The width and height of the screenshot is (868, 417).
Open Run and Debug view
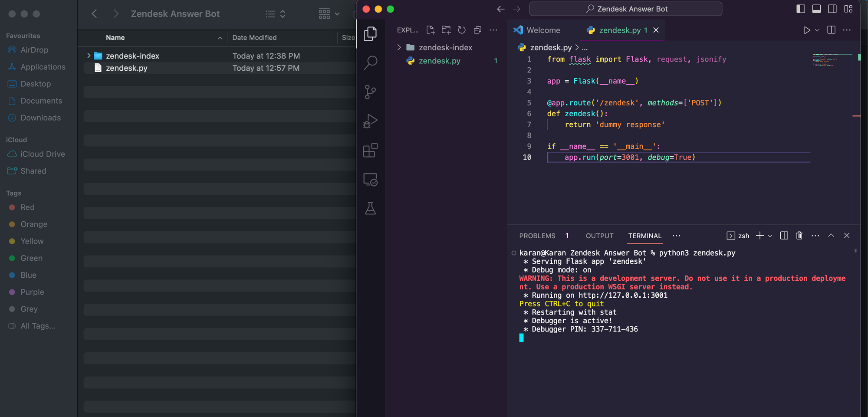click(x=370, y=121)
